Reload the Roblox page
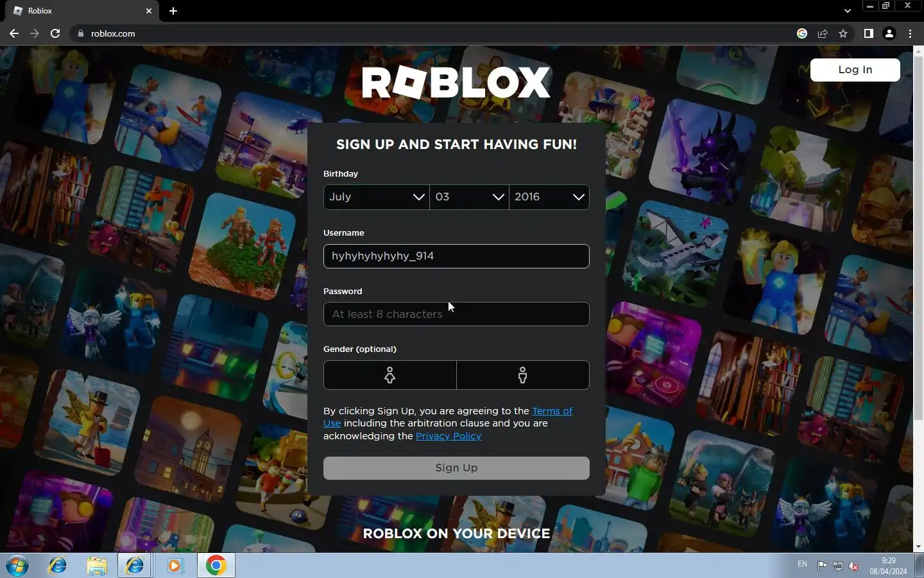The image size is (924, 578). click(55, 33)
